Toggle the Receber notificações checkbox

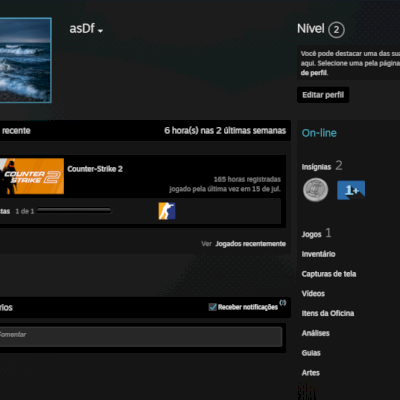coord(213,307)
